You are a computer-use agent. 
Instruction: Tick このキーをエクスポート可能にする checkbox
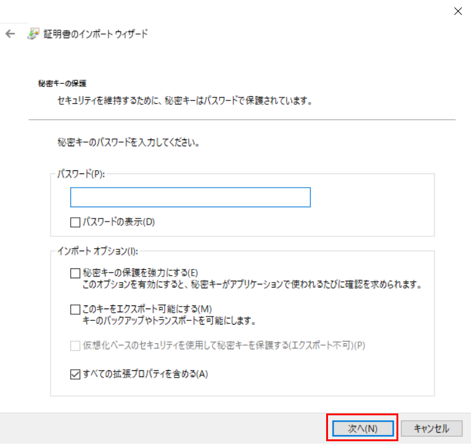75,309
